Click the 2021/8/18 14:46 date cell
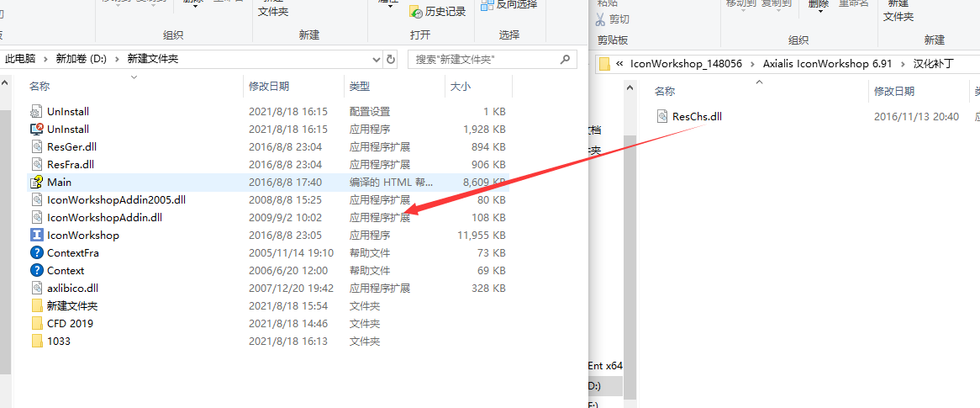The height and width of the screenshot is (408, 980). (x=288, y=324)
